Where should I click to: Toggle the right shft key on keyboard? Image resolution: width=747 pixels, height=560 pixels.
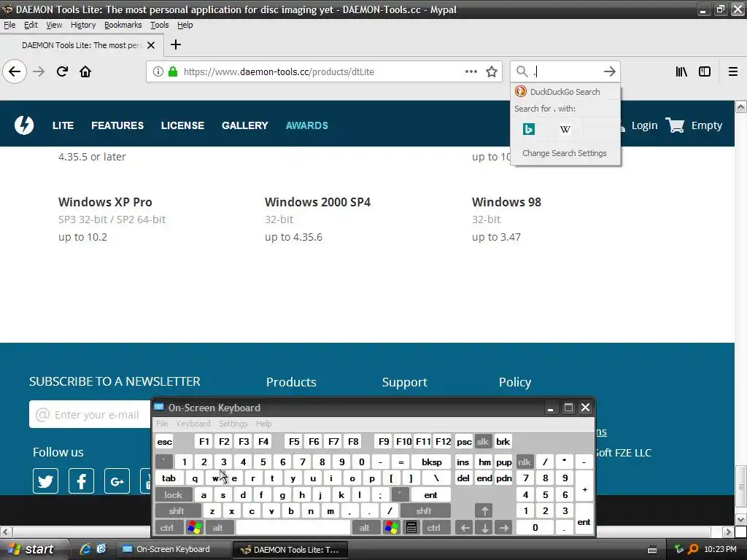(424, 511)
